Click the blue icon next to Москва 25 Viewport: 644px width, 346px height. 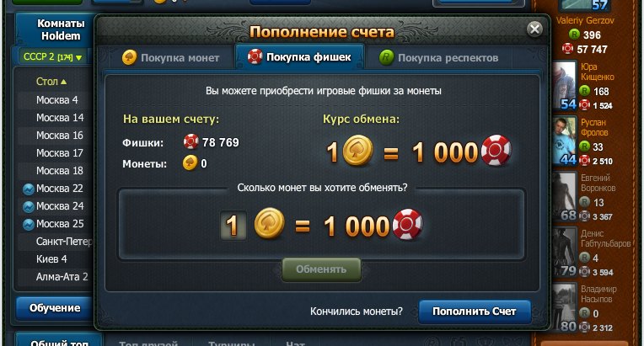tap(28, 224)
